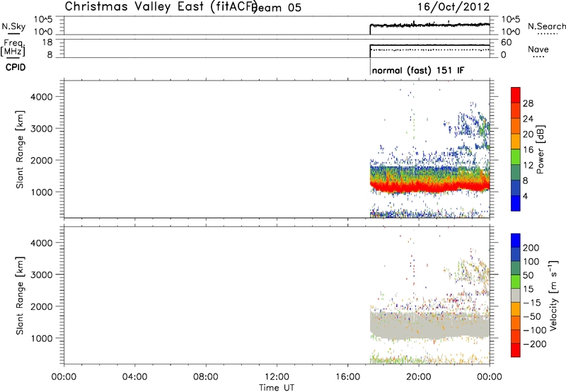Click the 28 value on Power colorbar
This screenshot has height=392, width=566.
coord(528,103)
